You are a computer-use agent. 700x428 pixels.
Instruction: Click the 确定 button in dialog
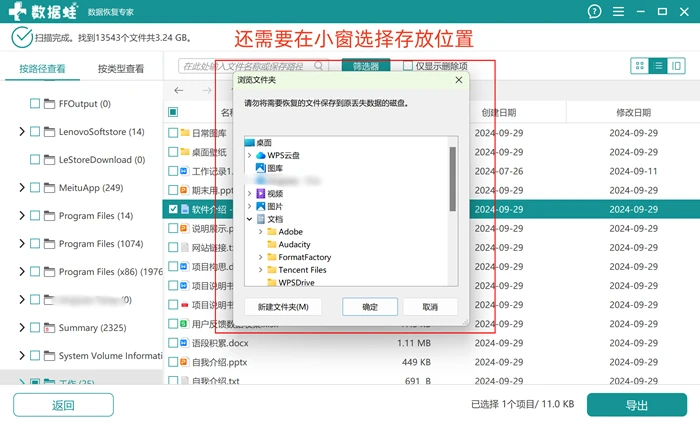pos(370,307)
